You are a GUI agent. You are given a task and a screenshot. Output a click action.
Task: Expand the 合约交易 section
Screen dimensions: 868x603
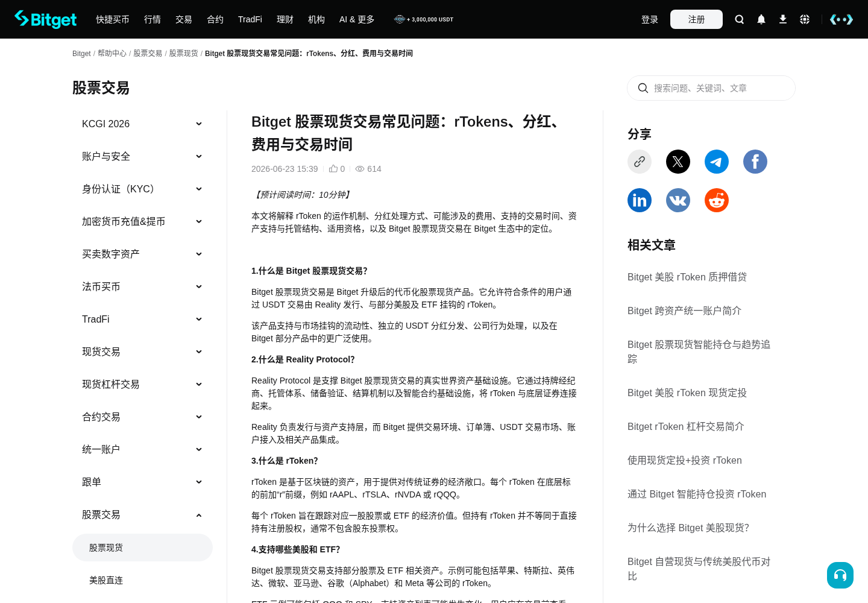[142, 417]
